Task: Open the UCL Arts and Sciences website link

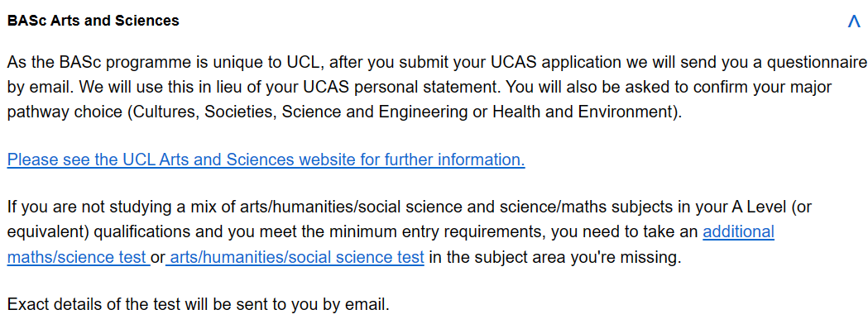Action: click(x=266, y=160)
